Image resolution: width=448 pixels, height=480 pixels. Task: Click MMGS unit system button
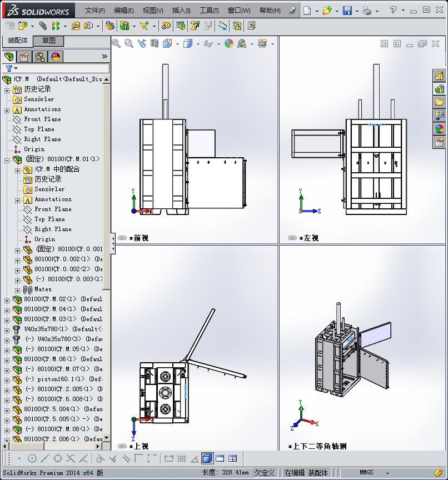366,473
